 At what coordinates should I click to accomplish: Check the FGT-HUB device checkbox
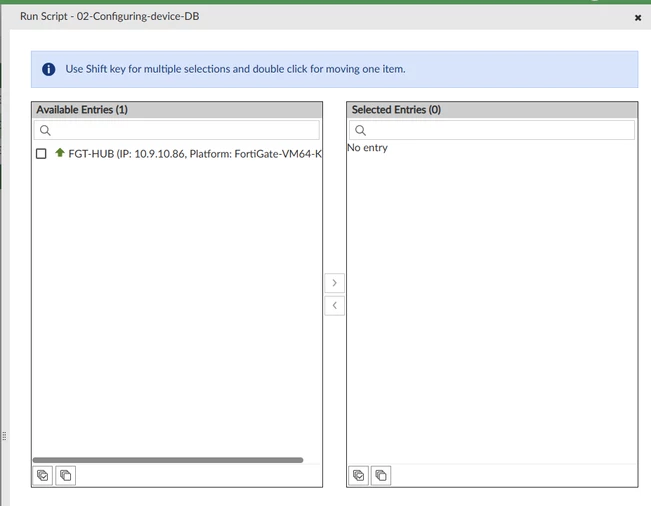(x=41, y=154)
